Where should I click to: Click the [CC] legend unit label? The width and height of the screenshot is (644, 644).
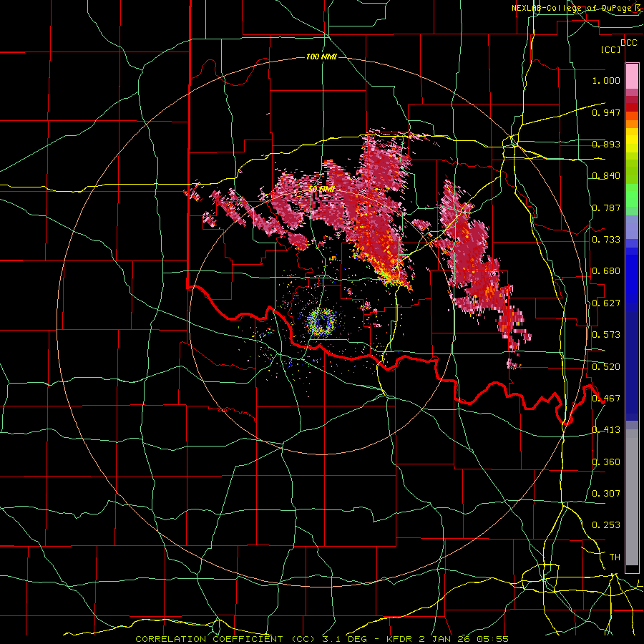tap(611, 49)
